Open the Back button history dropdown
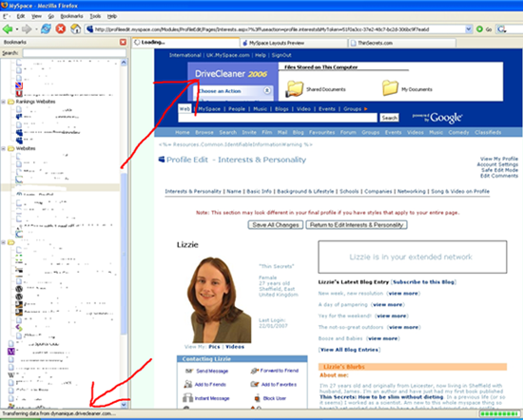 point(17,29)
